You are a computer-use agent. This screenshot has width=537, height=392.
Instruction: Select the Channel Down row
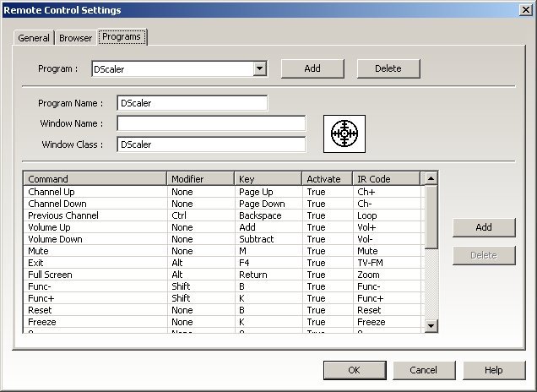[224, 204]
